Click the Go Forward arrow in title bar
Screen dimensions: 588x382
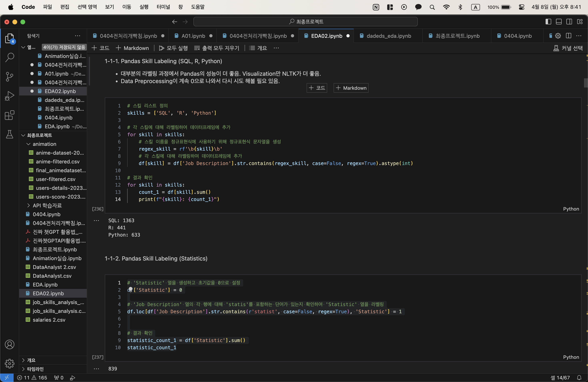pos(185,22)
